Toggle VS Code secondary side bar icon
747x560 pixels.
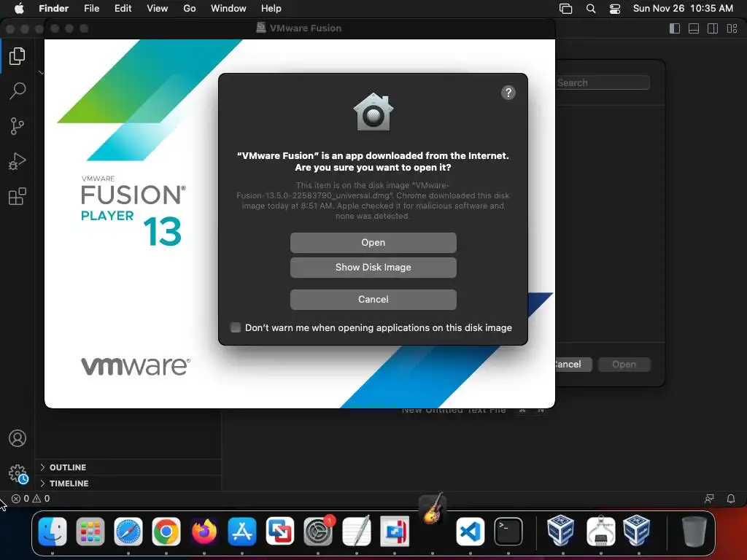(713, 28)
